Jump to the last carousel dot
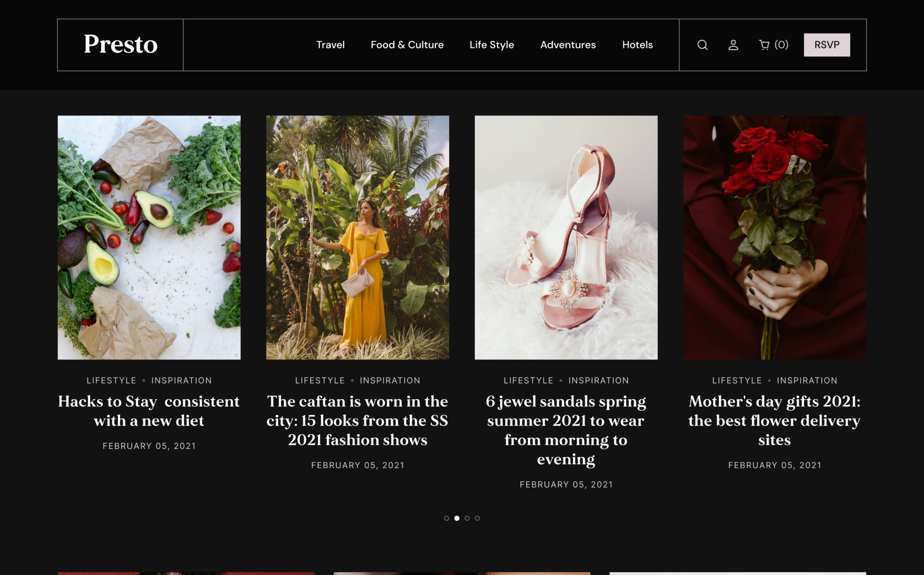 tap(477, 517)
